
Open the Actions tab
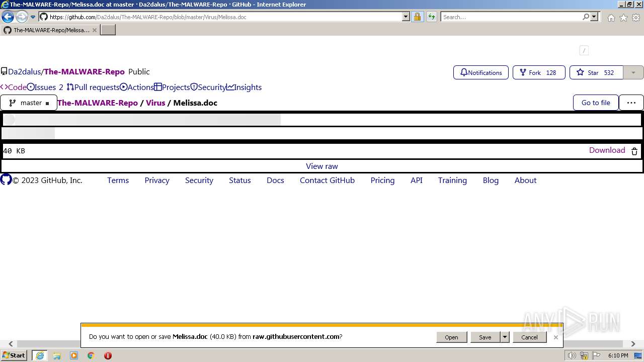(137, 87)
